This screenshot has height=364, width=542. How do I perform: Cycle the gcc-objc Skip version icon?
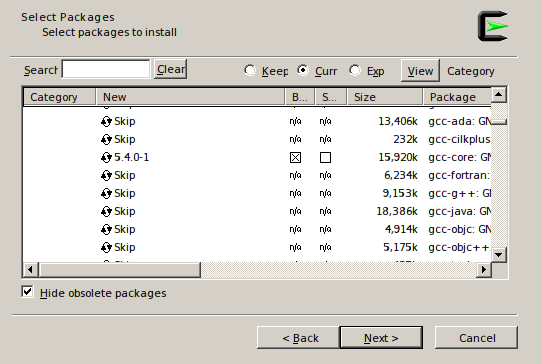[x=106, y=230]
